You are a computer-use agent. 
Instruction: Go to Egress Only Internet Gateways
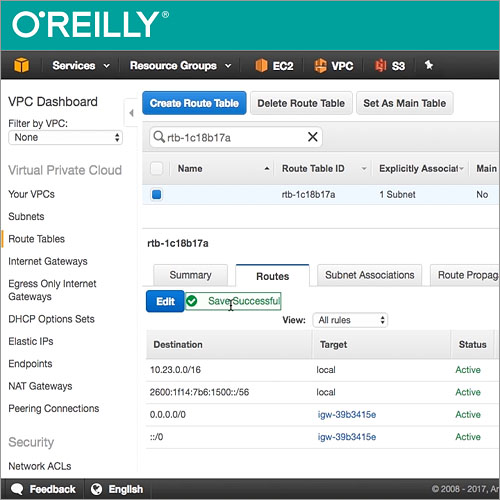pyautogui.click(x=52, y=290)
